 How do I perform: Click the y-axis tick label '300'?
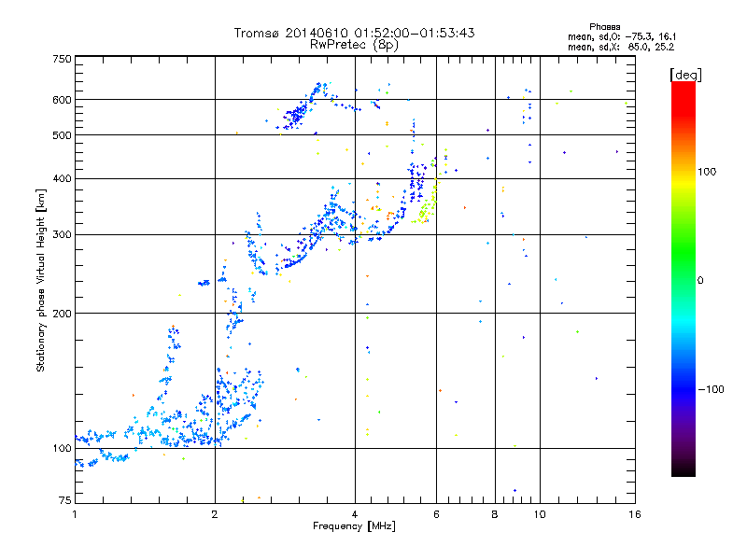62,235
